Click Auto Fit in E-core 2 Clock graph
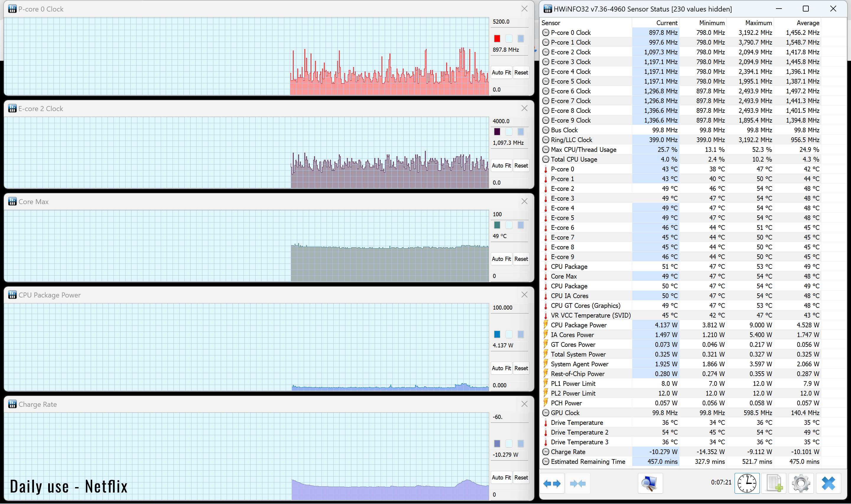 pos(501,165)
